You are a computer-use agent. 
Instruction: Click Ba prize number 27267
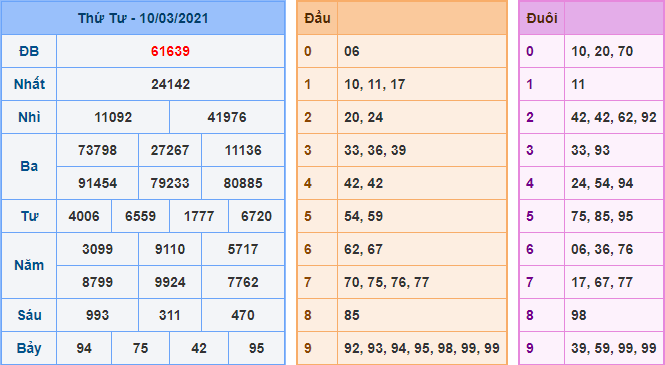[170, 150]
